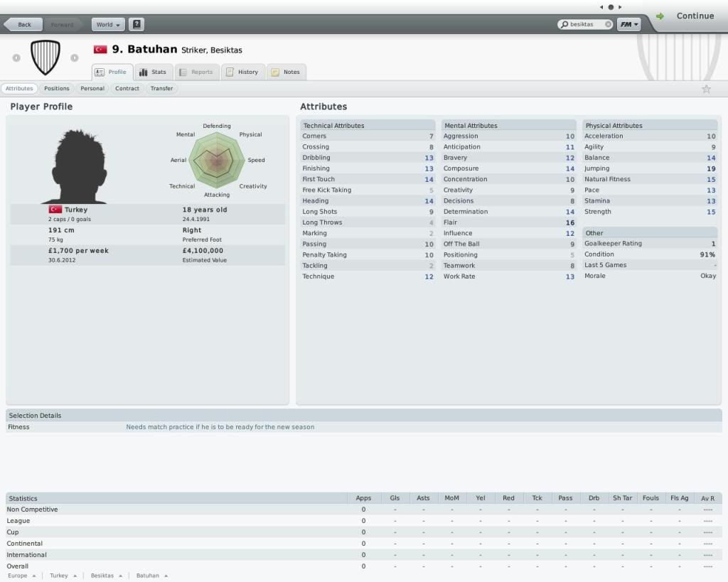Go to the previous player arrow
This screenshot has height=582, width=728.
[x=16, y=58]
